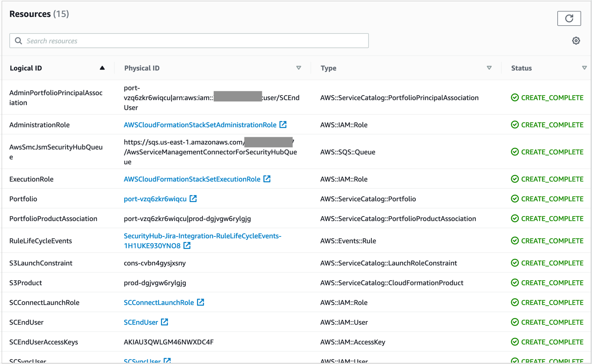Open table preferences via the gear icon
This screenshot has width=592, height=364.
coord(576,41)
